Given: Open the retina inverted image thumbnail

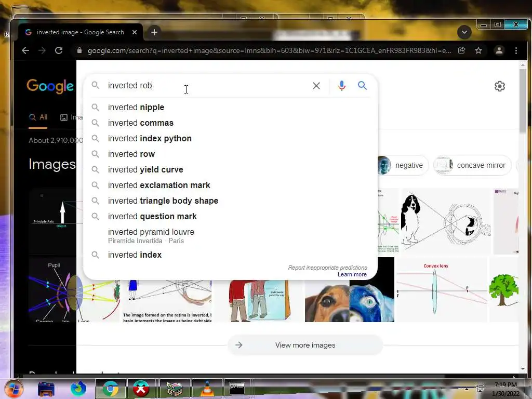Looking at the screenshot, I should 167,301.
